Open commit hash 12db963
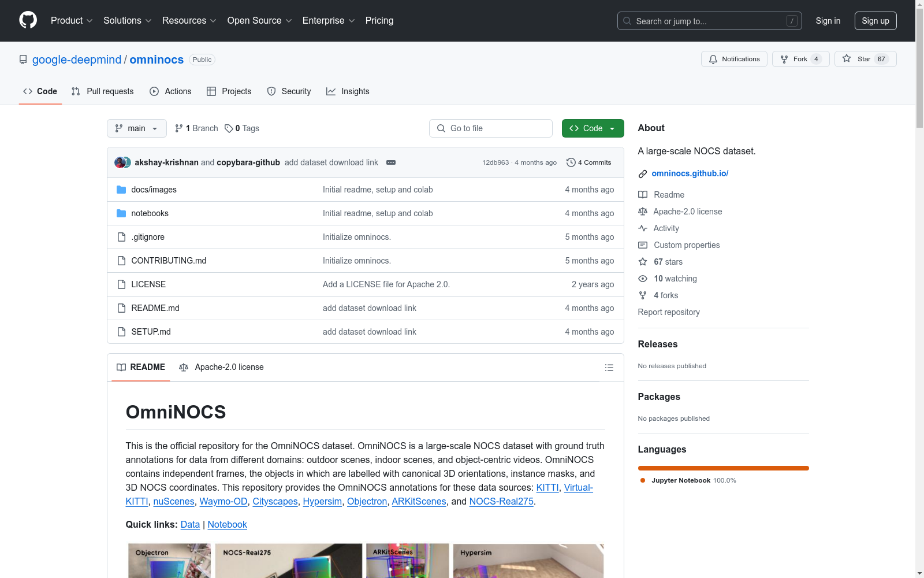The height and width of the screenshot is (578, 924). [495, 162]
